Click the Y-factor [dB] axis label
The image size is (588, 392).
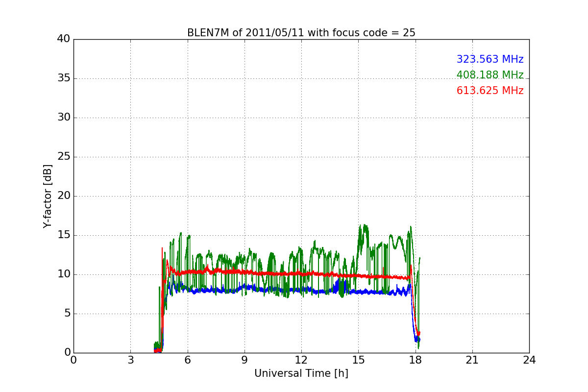coord(48,196)
